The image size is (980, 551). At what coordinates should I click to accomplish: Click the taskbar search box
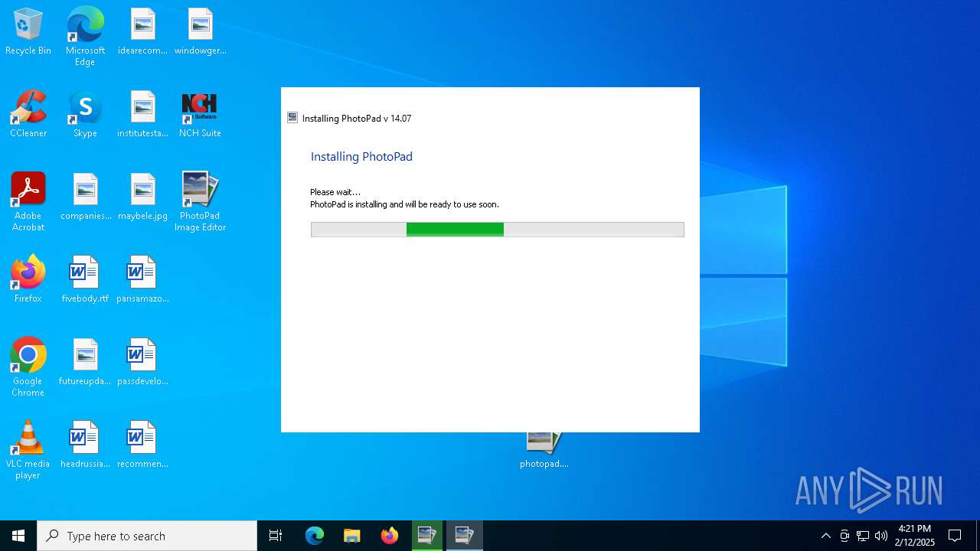pyautogui.click(x=147, y=536)
